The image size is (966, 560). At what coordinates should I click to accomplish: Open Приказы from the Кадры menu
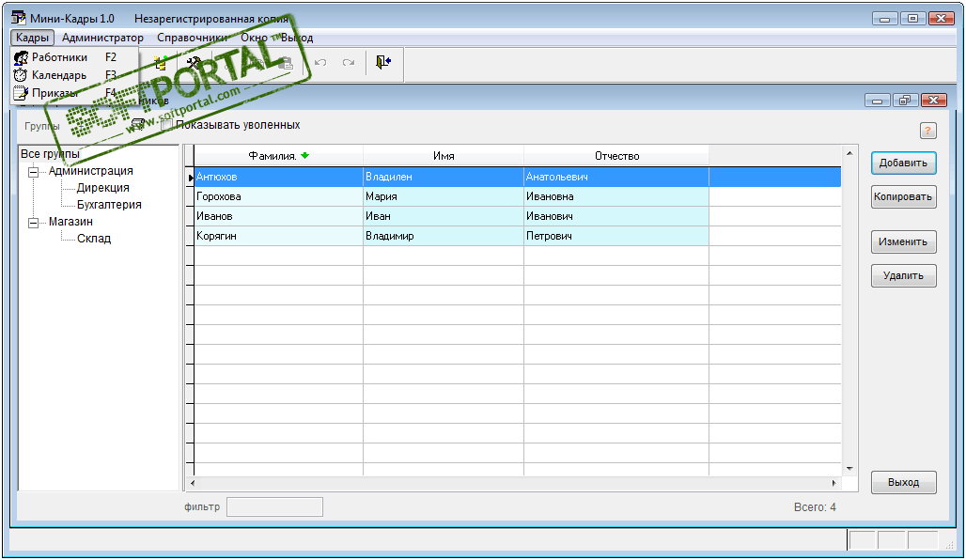pos(74,93)
